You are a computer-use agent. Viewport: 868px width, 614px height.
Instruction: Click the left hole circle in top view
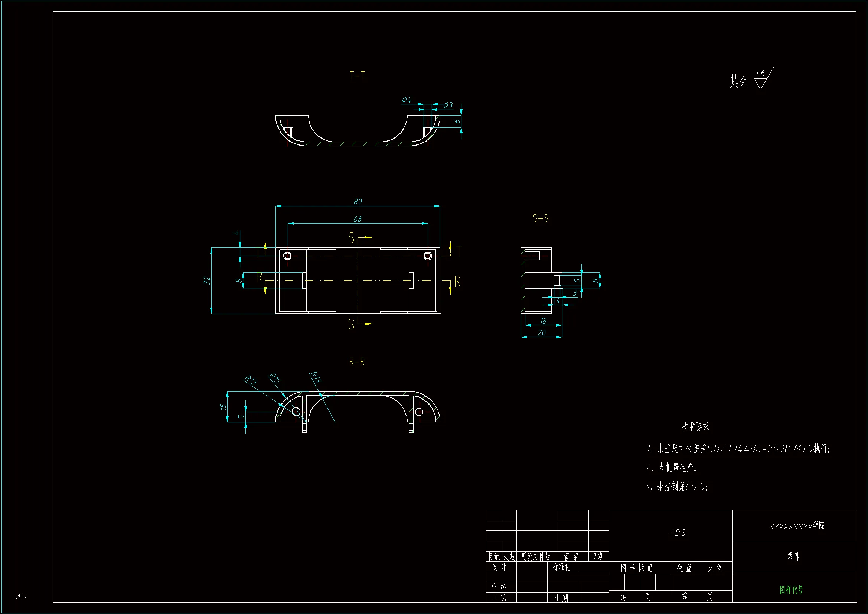(x=288, y=256)
